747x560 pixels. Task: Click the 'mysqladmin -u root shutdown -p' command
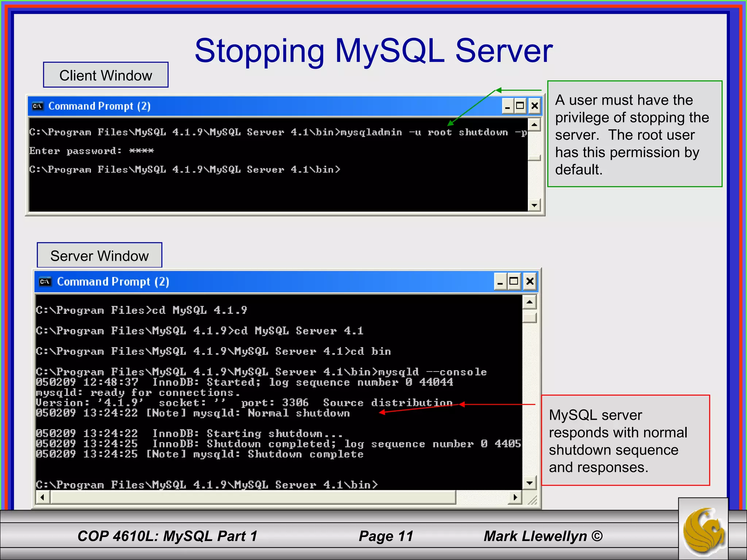tap(434, 132)
